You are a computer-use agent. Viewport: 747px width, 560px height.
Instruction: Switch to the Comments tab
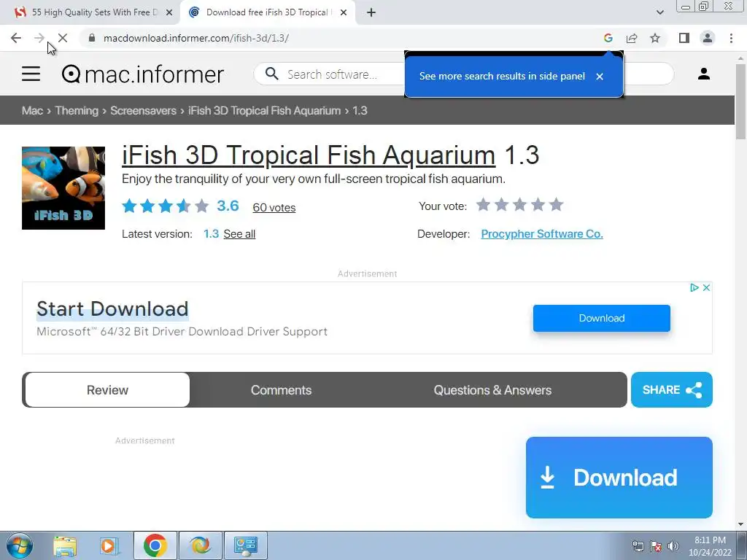coord(281,390)
